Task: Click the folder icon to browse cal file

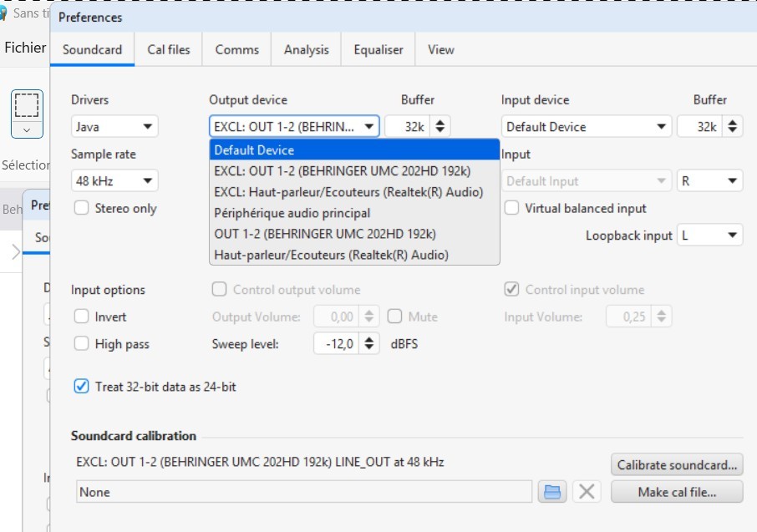Action: click(551, 492)
